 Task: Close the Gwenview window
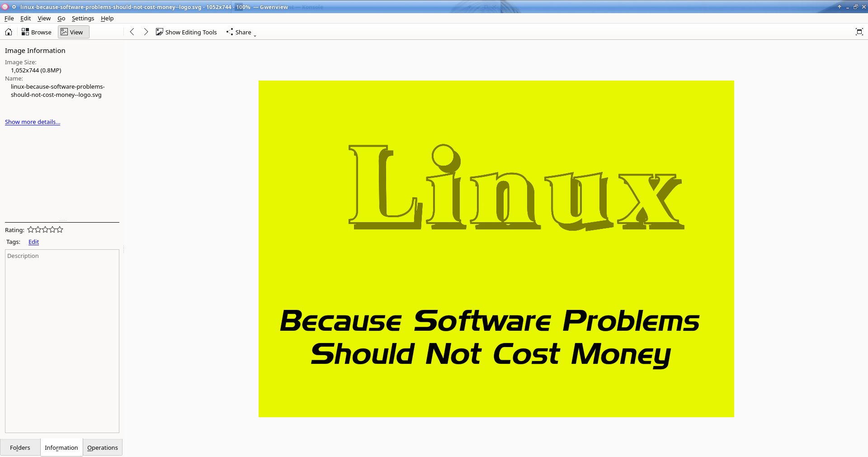[x=864, y=7]
